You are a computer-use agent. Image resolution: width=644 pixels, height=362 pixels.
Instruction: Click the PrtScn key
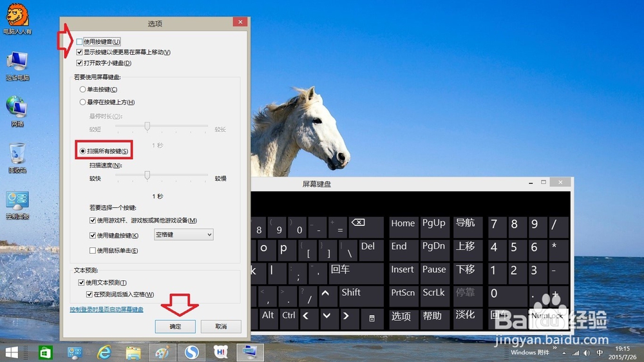click(403, 297)
